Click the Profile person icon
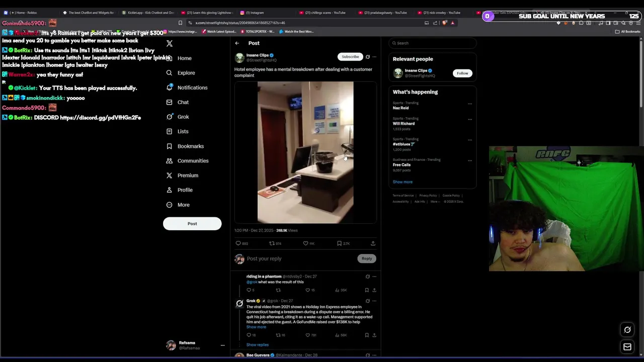 pos(170,190)
